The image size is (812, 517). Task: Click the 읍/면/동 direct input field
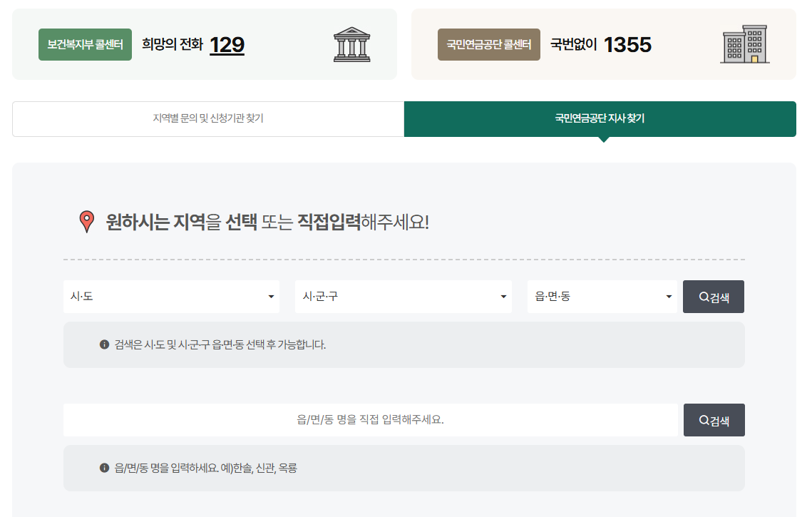[371, 420]
